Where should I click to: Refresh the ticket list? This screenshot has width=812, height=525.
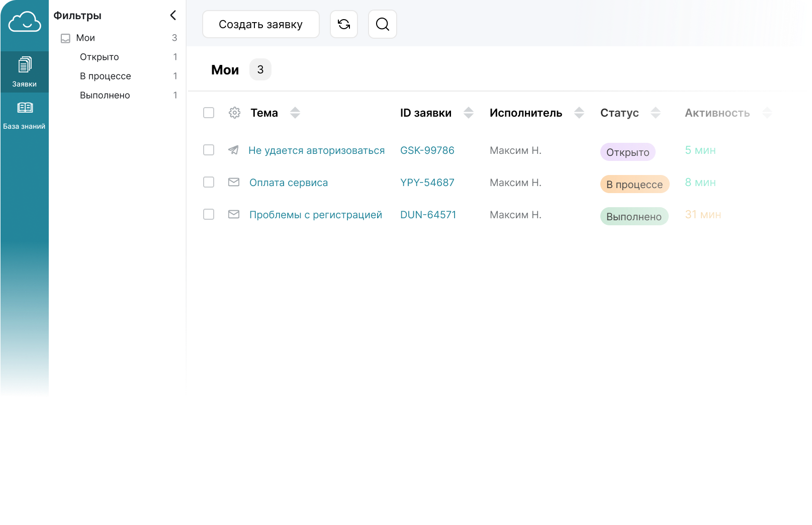[344, 24]
